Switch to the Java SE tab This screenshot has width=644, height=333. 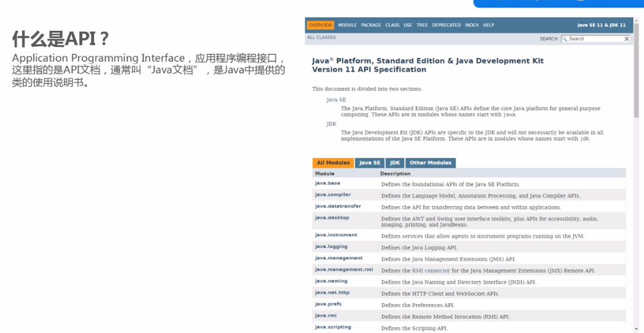[370, 162]
